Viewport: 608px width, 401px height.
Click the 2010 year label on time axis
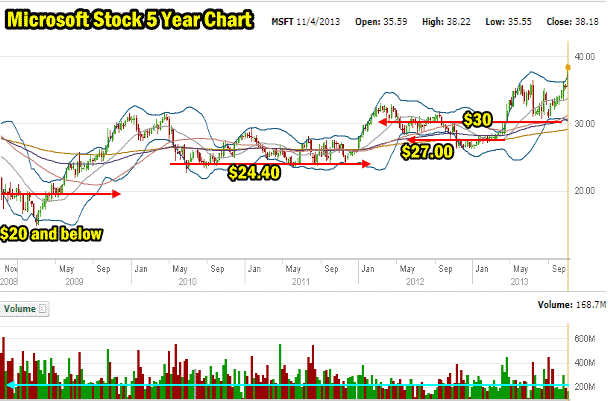coord(187,282)
